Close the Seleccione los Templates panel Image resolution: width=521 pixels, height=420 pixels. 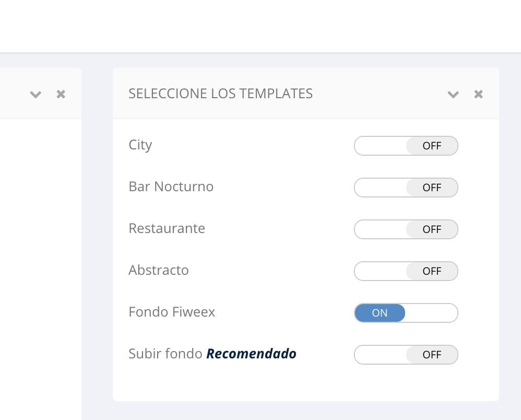(478, 94)
